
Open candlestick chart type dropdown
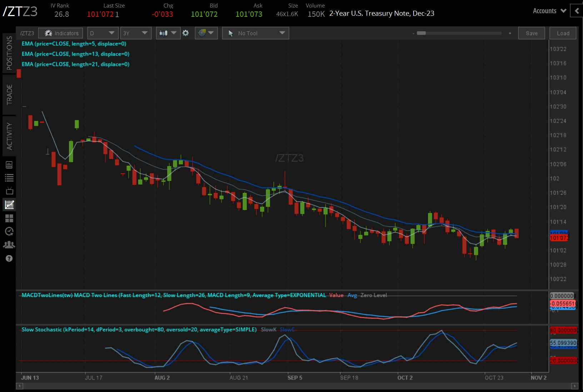[x=168, y=33]
